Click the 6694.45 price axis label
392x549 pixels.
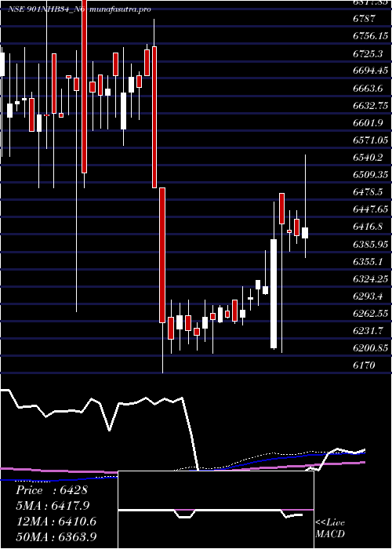(x=370, y=71)
